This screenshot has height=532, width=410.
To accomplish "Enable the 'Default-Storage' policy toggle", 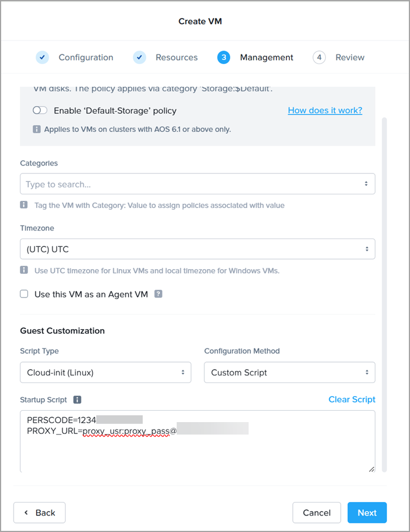I will pyautogui.click(x=40, y=110).
